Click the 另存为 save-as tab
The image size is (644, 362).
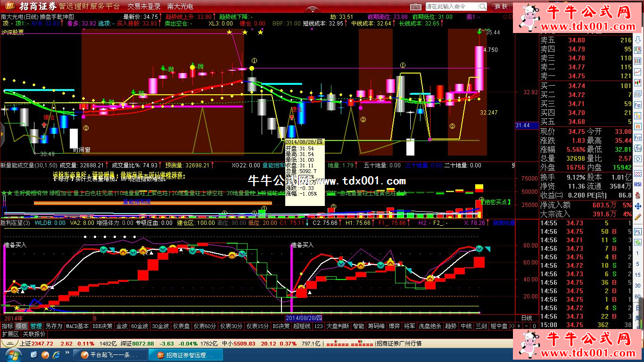pos(54,326)
